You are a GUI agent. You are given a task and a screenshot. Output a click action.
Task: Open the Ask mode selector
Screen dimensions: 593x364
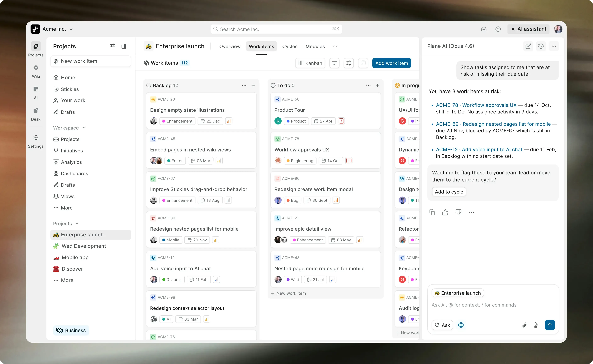(442, 325)
